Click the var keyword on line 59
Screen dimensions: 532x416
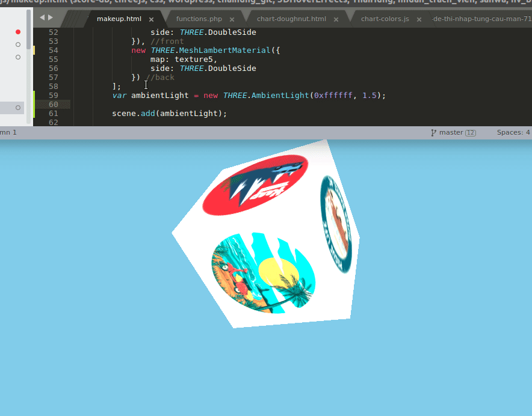[119, 95]
